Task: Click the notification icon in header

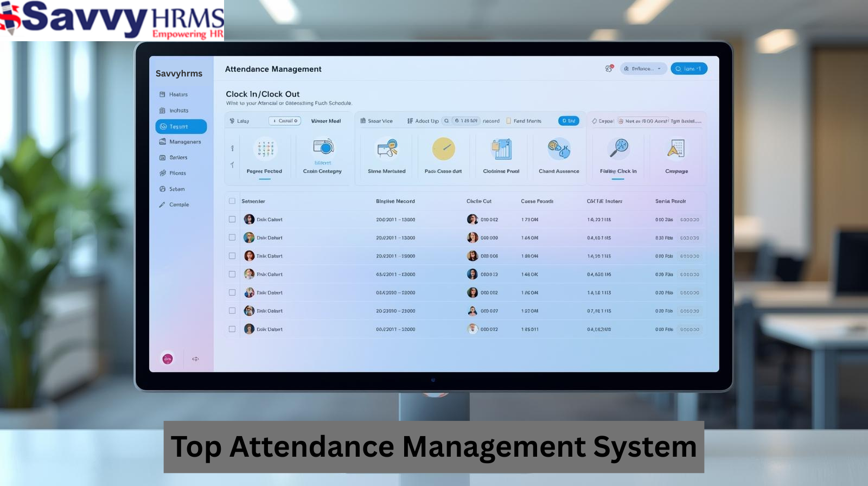Action: [x=609, y=69]
